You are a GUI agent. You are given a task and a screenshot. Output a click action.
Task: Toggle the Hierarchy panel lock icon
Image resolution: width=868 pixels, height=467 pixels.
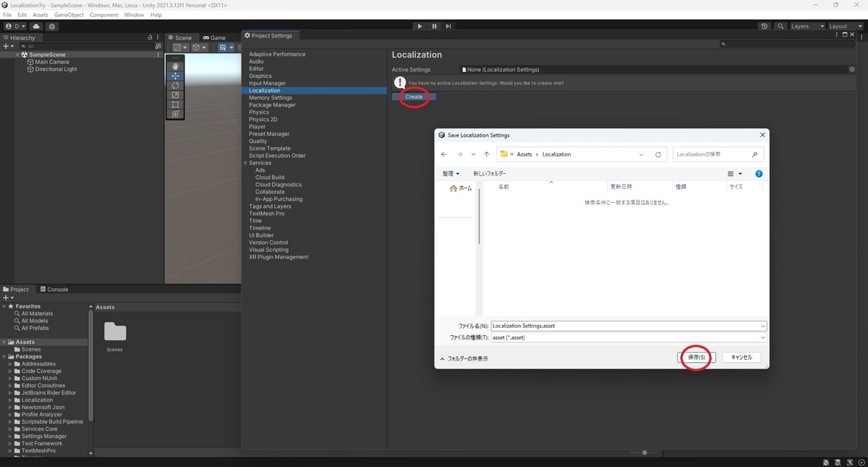click(x=150, y=38)
